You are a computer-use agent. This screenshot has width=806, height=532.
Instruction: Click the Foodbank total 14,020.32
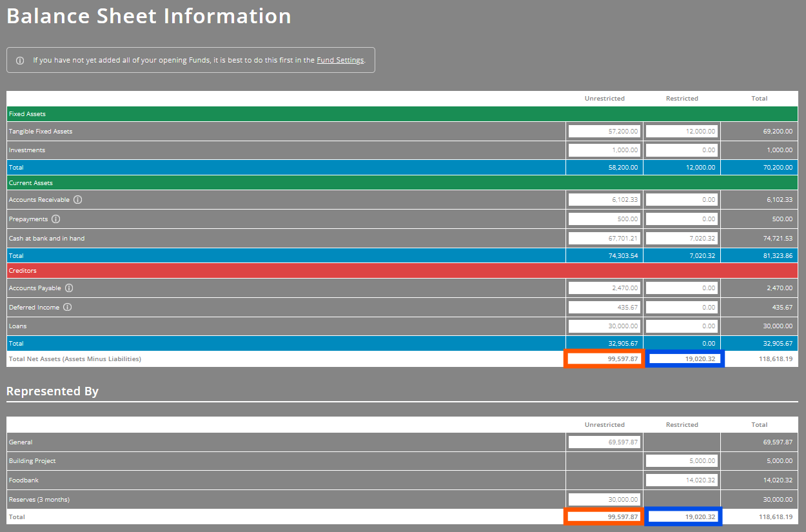[x=778, y=480]
